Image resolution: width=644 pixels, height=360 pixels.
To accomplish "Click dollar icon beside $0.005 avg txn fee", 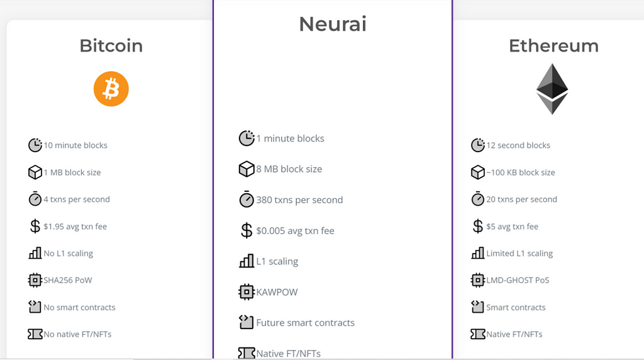I will [x=247, y=231].
